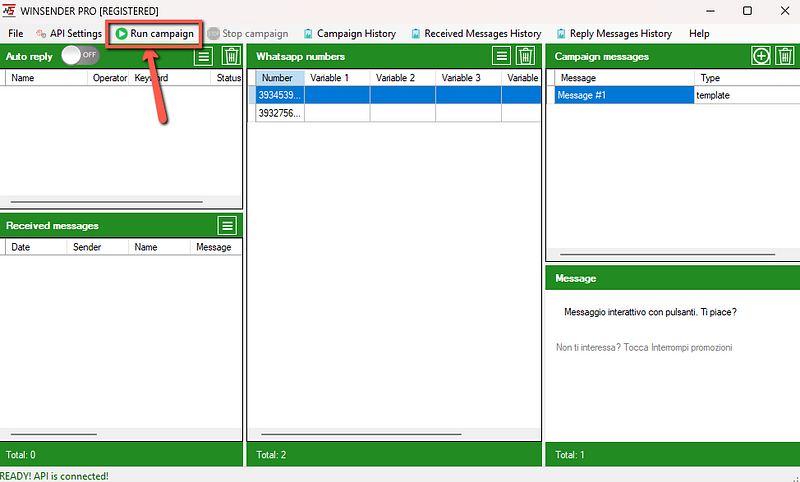
Task: Click Run campaign button
Action: pyautogui.click(x=155, y=34)
